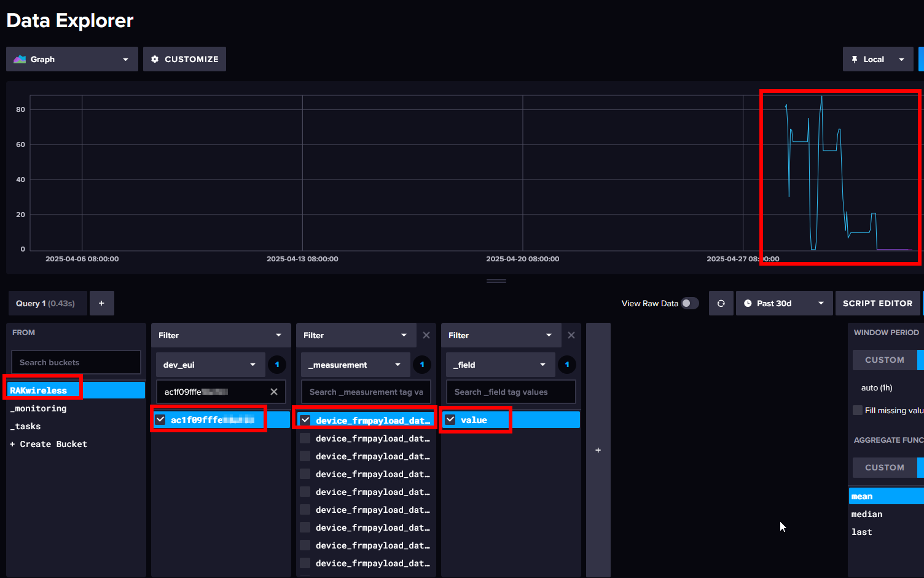This screenshot has height=578, width=924.
Task: Select the median aggregate function
Action: coord(887,514)
